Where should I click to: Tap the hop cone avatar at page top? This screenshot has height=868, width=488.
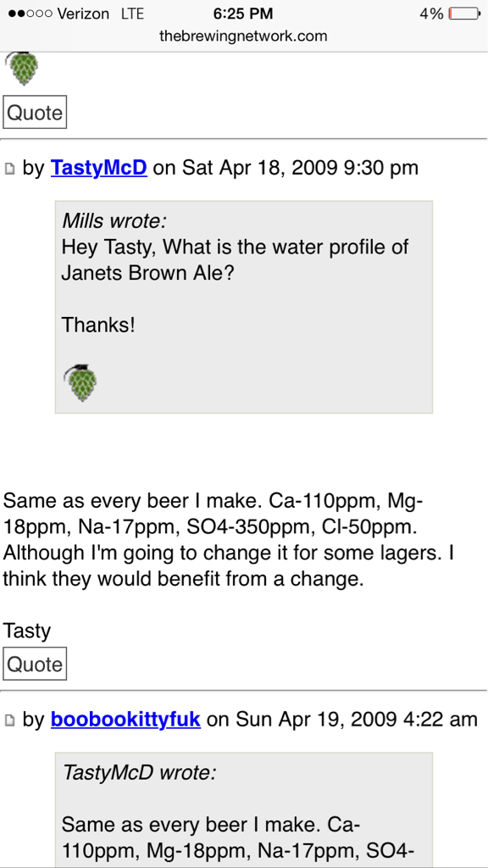23,69
